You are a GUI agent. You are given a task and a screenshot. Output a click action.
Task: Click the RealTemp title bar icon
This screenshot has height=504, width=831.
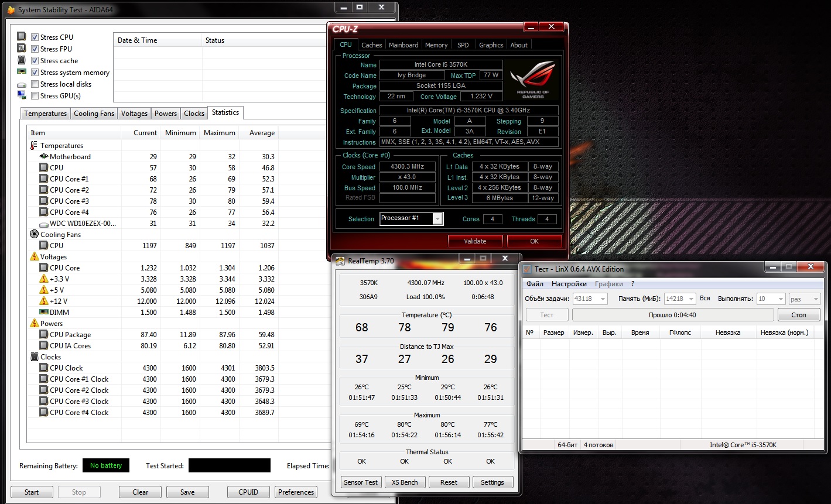click(x=340, y=261)
